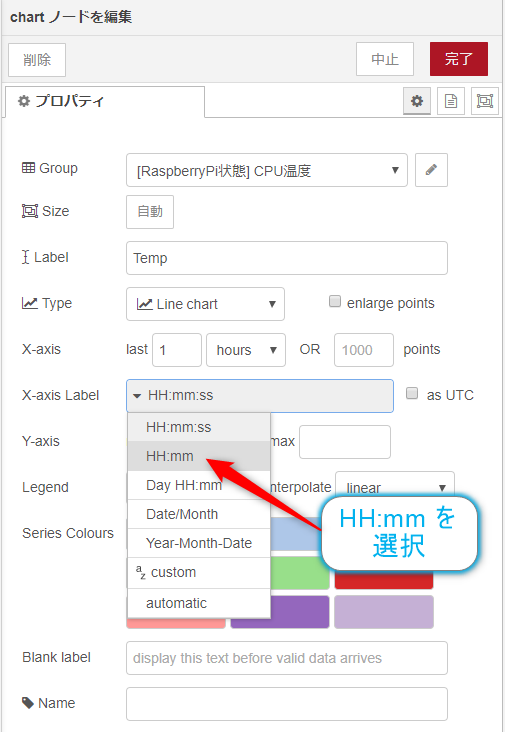Click the 削除 delete button

(37, 60)
